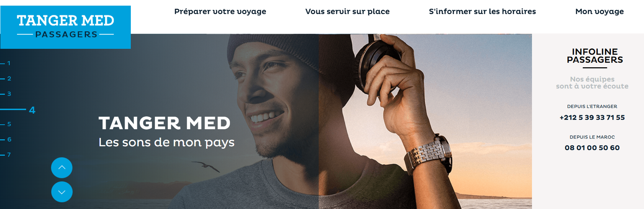Call the Morocco number 08 01 00 50 60
This screenshot has height=209, width=644.
point(592,148)
